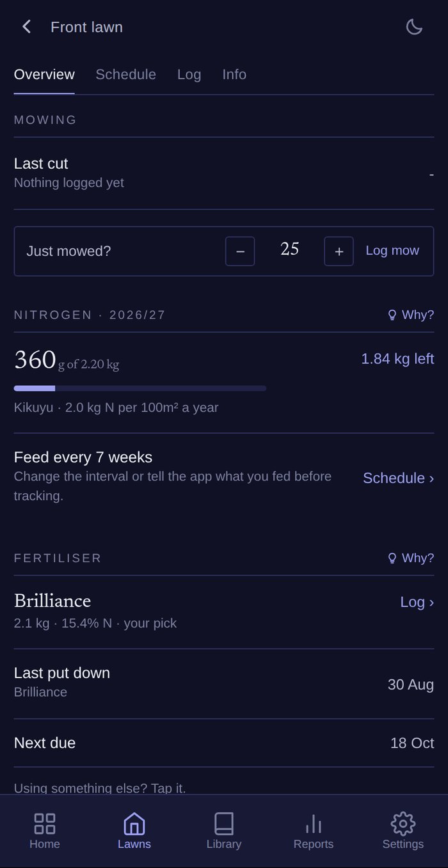
Task: Switch to the Log tab
Action: coord(189,74)
